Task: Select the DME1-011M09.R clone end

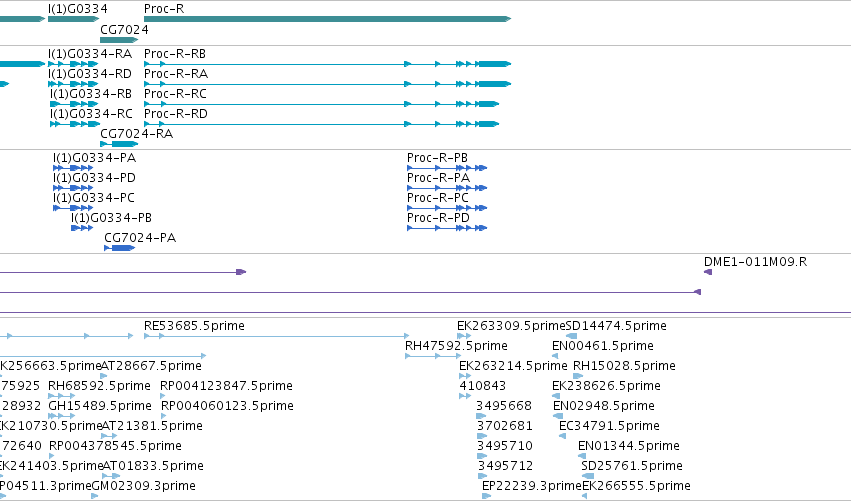Action: (708, 272)
